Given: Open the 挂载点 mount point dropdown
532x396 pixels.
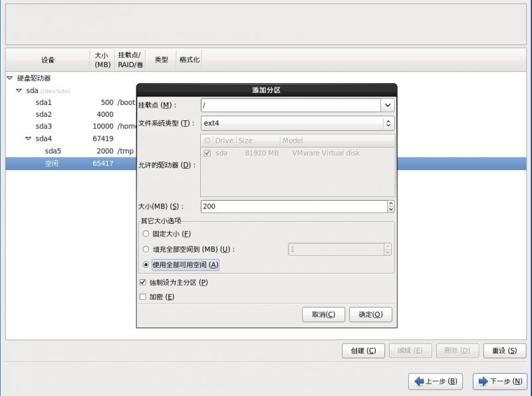Looking at the screenshot, I should [388, 105].
